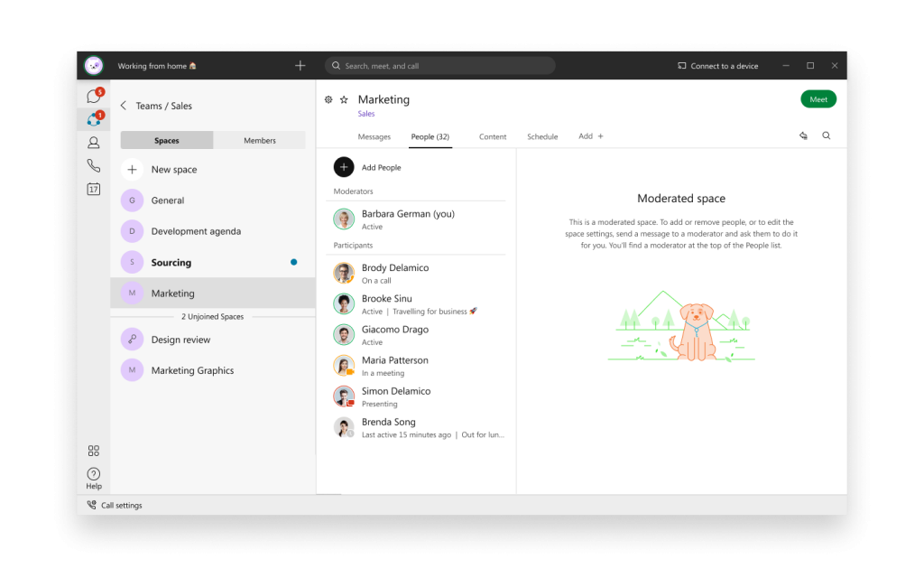The width and height of the screenshot is (924, 578).
Task: Switch to the Schedule tab
Action: tap(542, 137)
